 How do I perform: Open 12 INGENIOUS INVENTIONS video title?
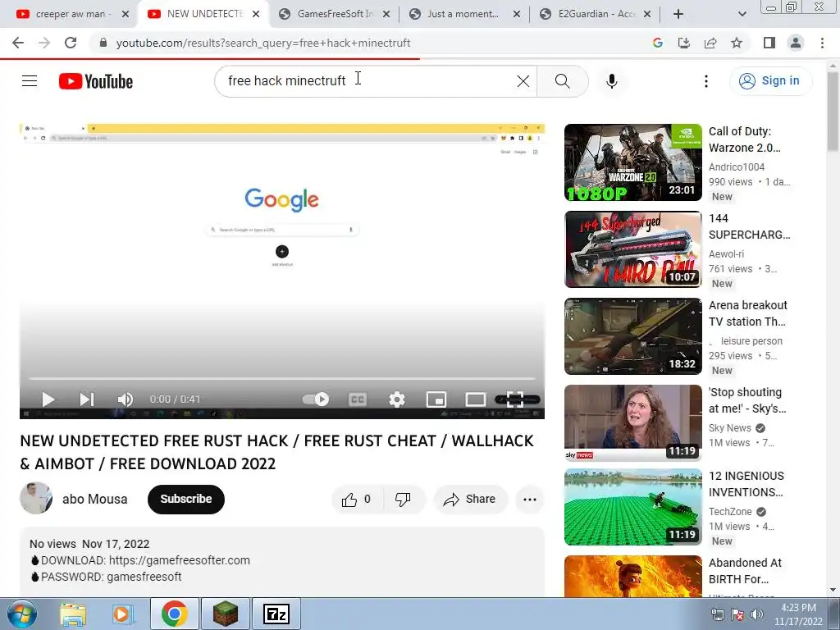coord(746,484)
